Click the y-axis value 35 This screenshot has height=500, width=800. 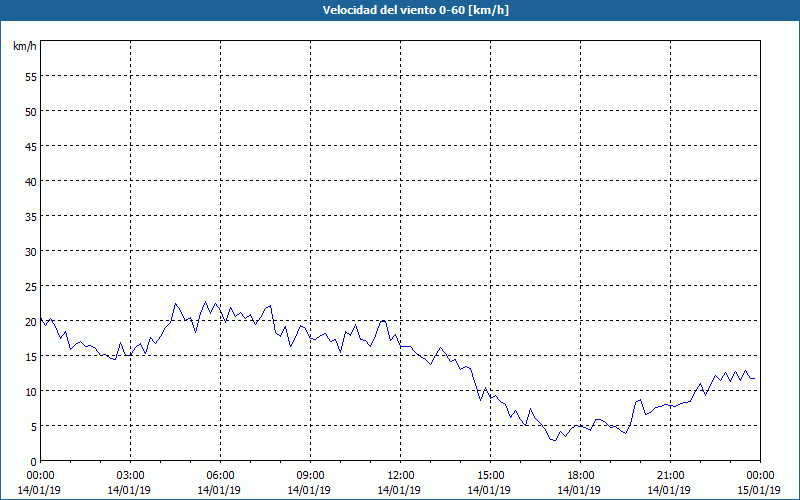pos(31,217)
